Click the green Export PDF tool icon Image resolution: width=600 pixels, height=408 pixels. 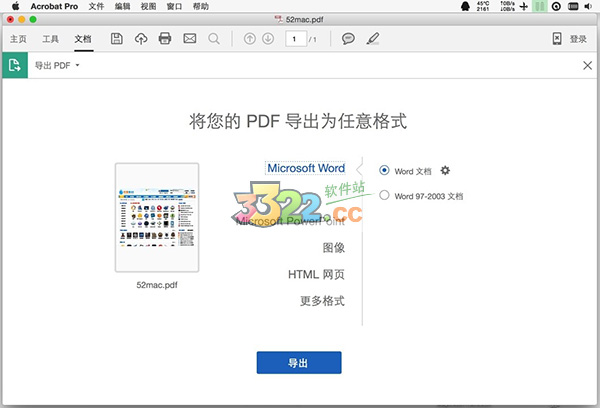[15, 65]
